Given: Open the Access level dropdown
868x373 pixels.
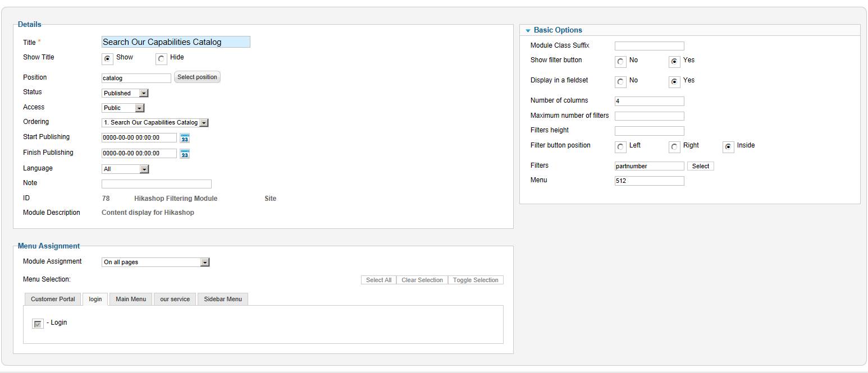Looking at the screenshot, I should pyautogui.click(x=124, y=108).
